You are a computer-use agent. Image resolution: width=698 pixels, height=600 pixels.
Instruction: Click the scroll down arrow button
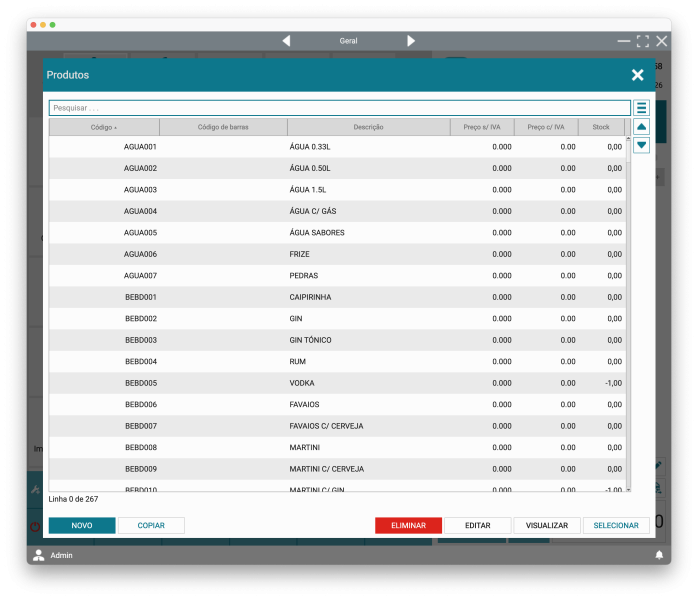point(642,145)
